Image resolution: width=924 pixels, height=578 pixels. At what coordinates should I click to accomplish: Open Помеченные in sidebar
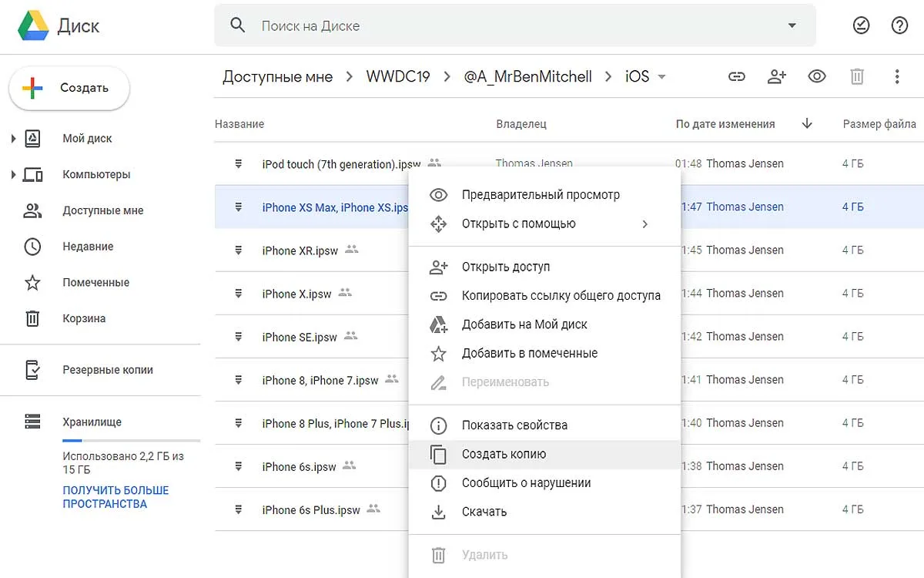tap(96, 283)
